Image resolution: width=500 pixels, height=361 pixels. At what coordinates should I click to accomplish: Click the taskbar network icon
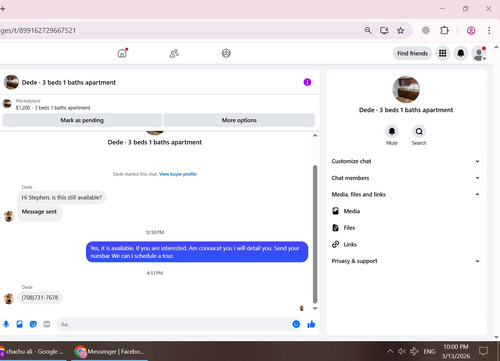[414, 351]
